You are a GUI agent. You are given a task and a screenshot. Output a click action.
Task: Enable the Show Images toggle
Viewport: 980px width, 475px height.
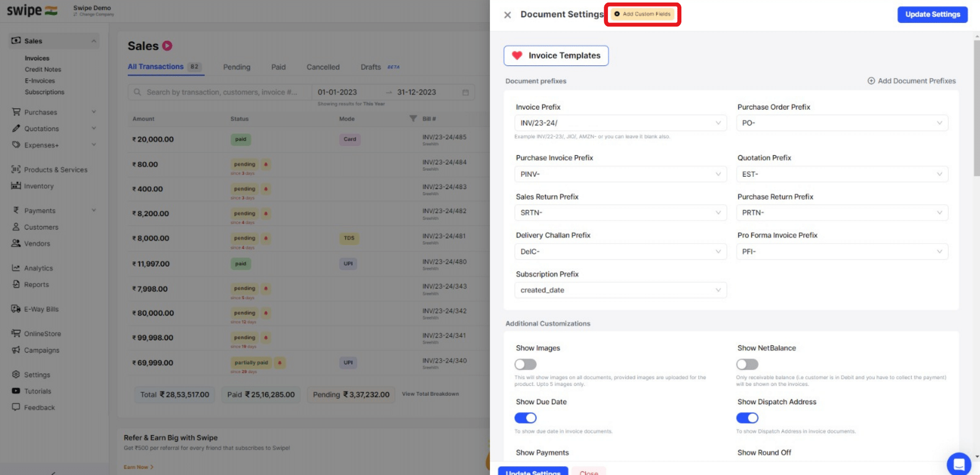pos(525,364)
